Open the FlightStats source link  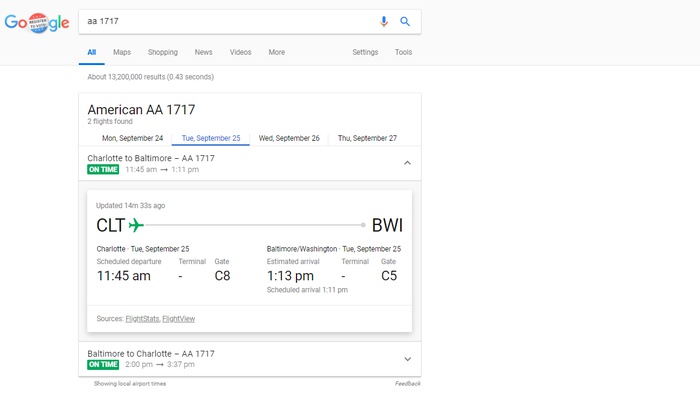coord(142,319)
